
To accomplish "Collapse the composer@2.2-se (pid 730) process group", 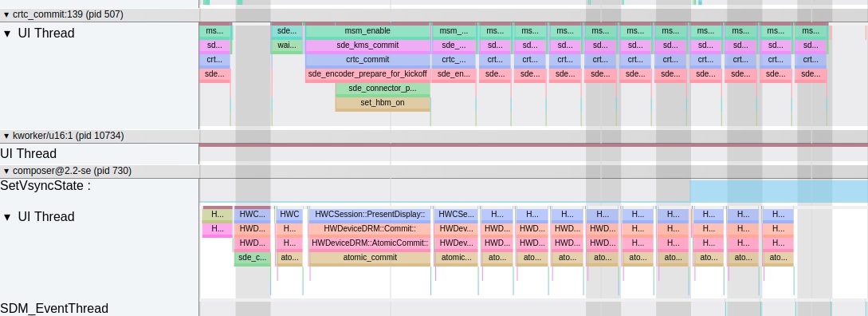I will [x=6, y=172].
